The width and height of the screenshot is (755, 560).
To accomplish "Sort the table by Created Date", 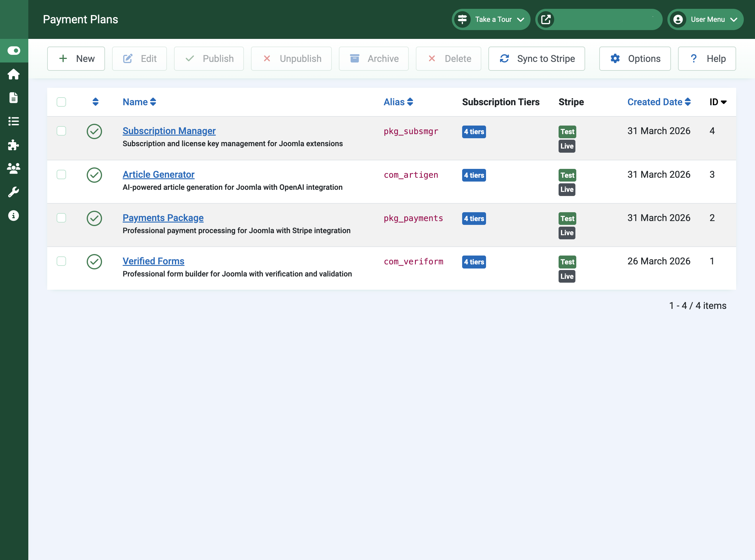I will click(658, 102).
